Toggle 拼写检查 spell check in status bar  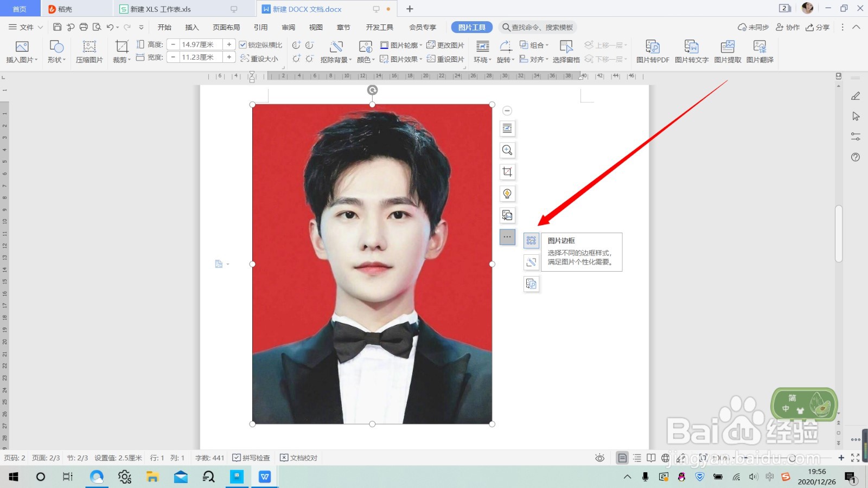point(251,458)
